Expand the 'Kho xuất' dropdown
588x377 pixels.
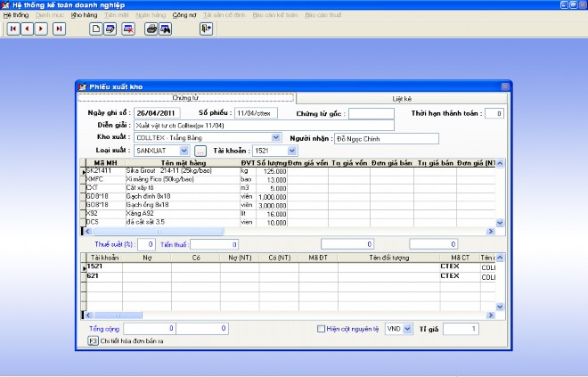tap(275, 138)
